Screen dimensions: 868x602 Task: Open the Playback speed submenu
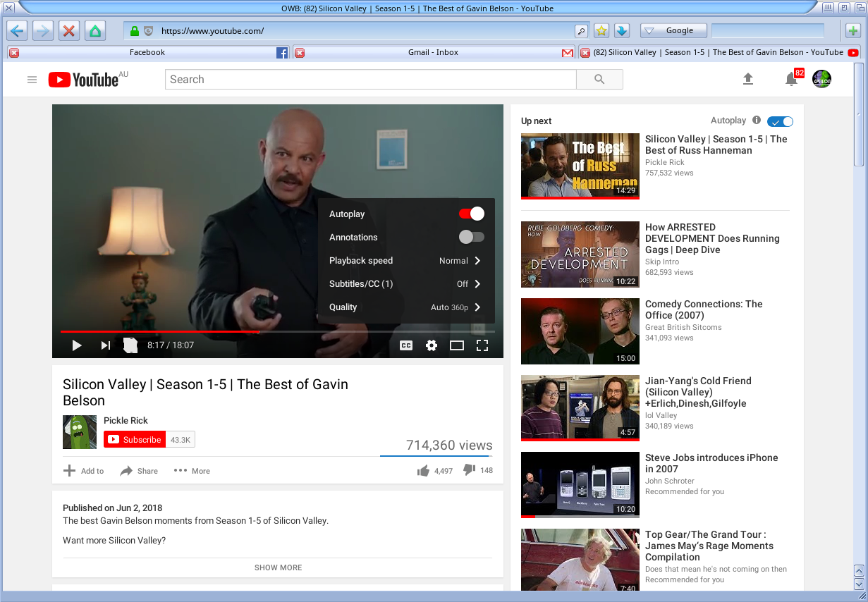pos(406,261)
